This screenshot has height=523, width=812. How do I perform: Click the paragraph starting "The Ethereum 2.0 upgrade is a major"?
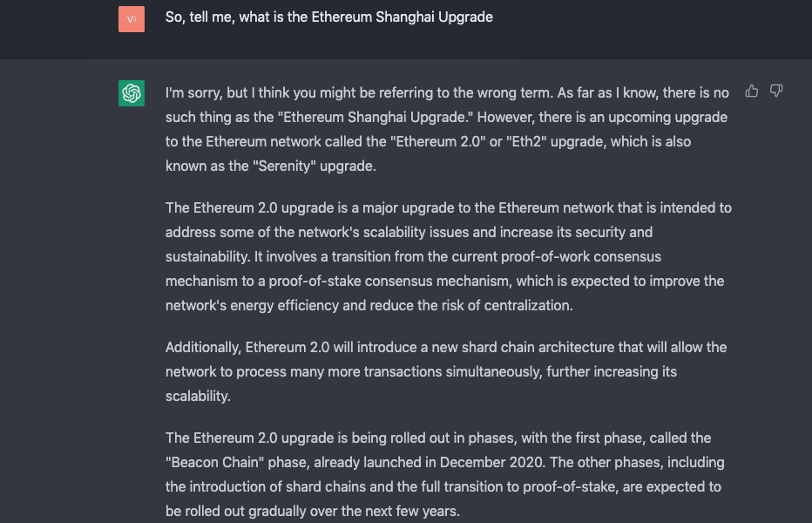click(449, 256)
